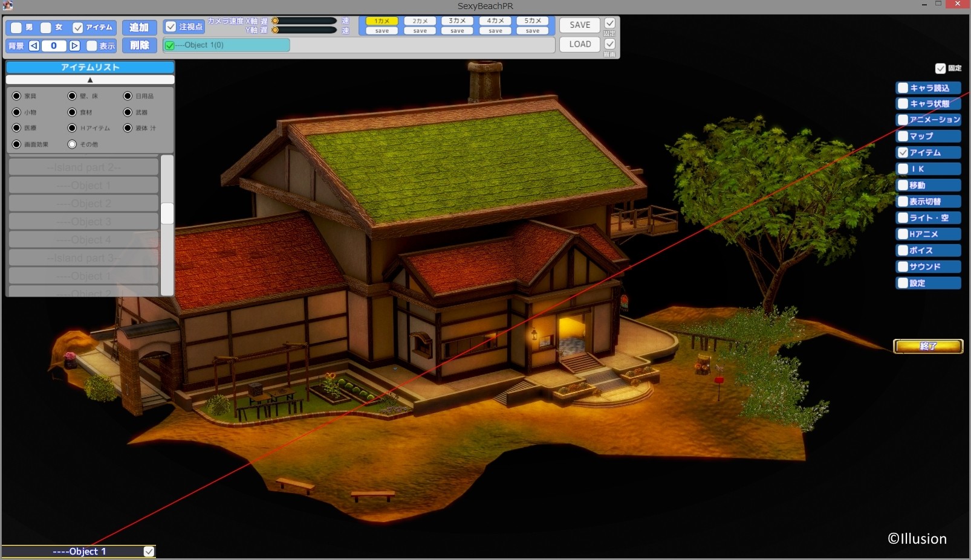Select the --Island part 2-- list item
This screenshot has width=971, height=560.
click(x=83, y=167)
